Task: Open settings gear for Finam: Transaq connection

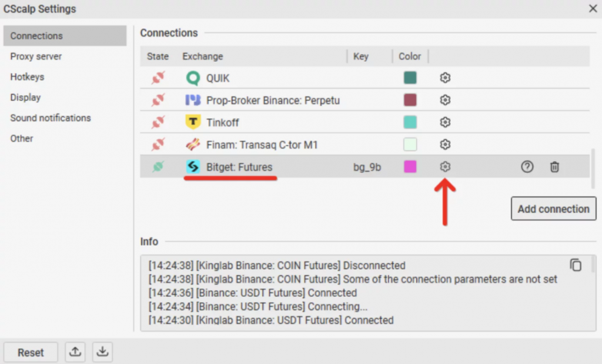Action: click(x=445, y=145)
